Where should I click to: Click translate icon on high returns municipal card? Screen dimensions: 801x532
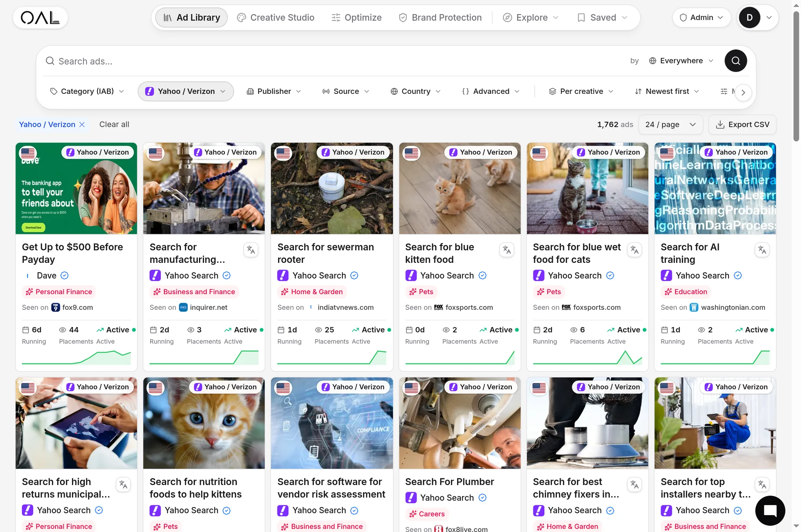click(x=124, y=485)
